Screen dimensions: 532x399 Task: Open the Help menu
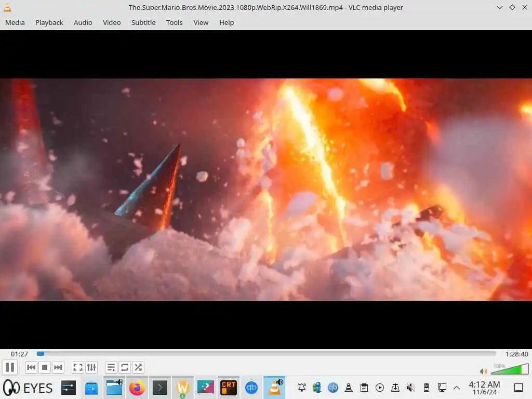pos(227,22)
